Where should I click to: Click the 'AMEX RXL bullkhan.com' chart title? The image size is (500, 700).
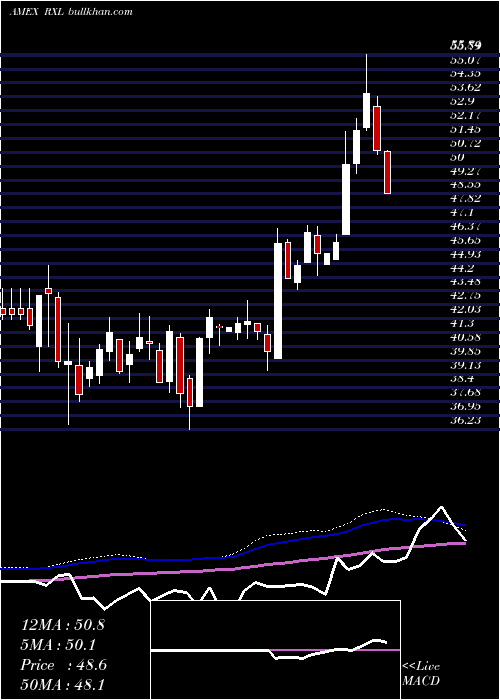[71, 12]
